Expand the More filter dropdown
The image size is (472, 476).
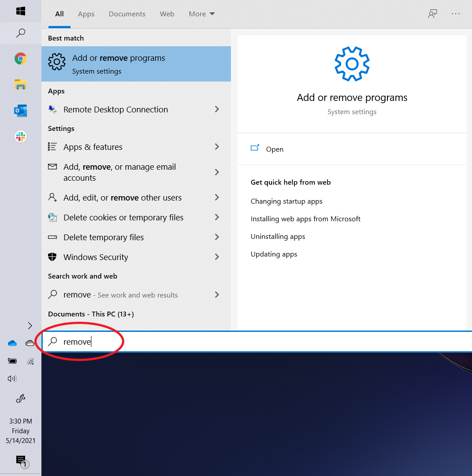201,14
